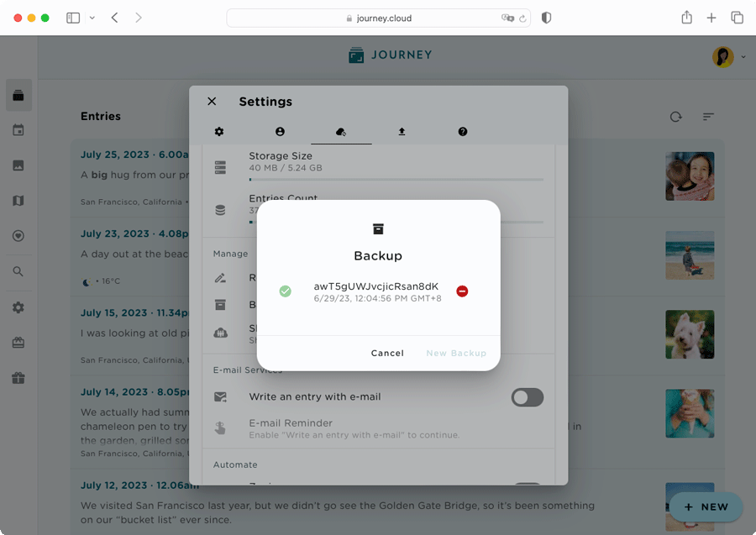The image size is (756, 535).
Task: Open the Help tab in Settings
Action: click(x=462, y=131)
